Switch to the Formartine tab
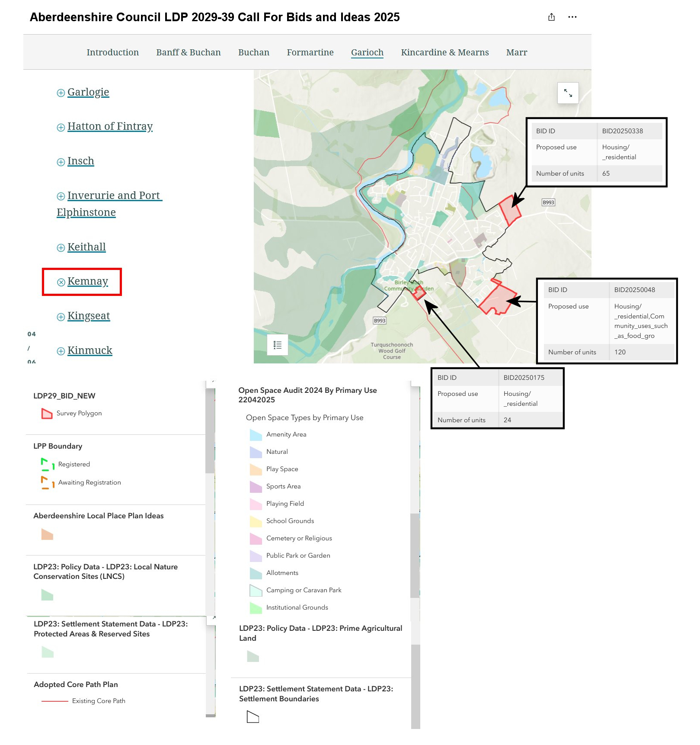This screenshot has height=745, width=700. pos(310,52)
